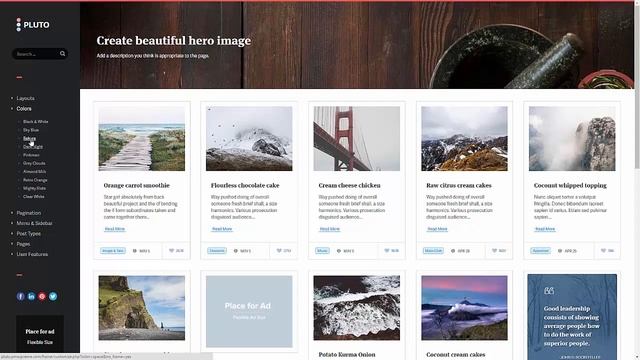This screenshot has width=640, height=360.
Task: Select the Almond Milk color scheme
Action: pyautogui.click(x=35, y=172)
